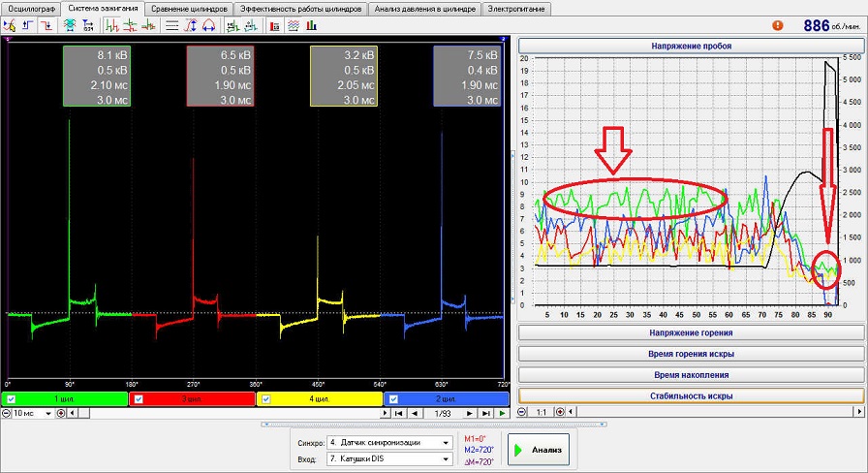Select the cursor-on-waveform tool icon

10,25
